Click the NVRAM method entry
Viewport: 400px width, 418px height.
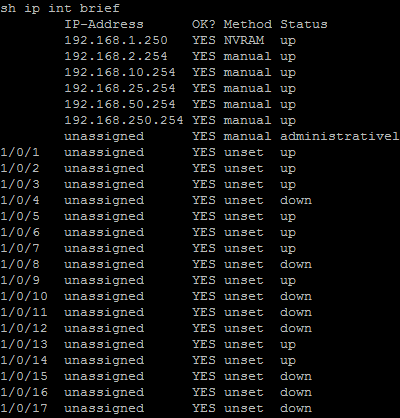[244, 40]
